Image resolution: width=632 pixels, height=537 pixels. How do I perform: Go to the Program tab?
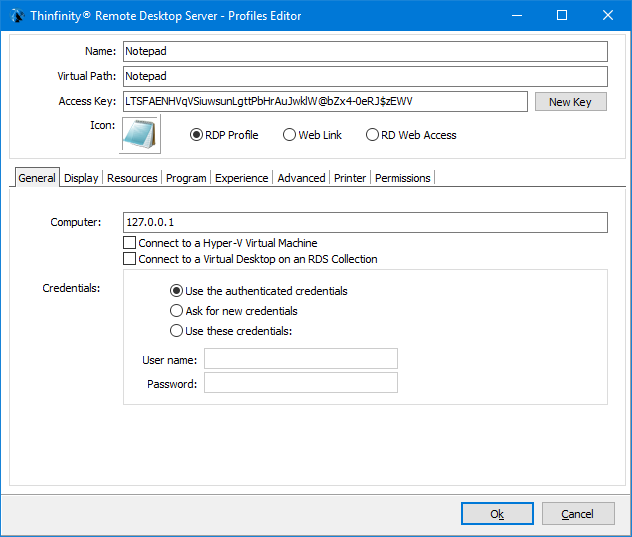[186, 178]
